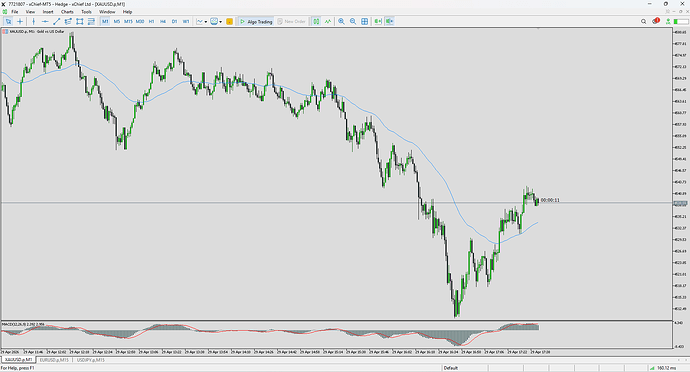Toggle the Depth of Market icon

point(316,21)
